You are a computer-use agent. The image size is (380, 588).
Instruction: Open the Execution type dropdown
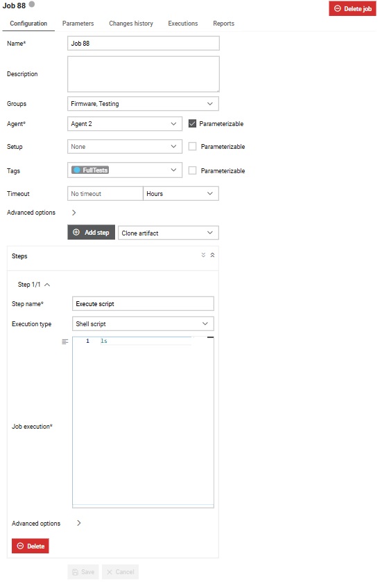(x=143, y=324)
